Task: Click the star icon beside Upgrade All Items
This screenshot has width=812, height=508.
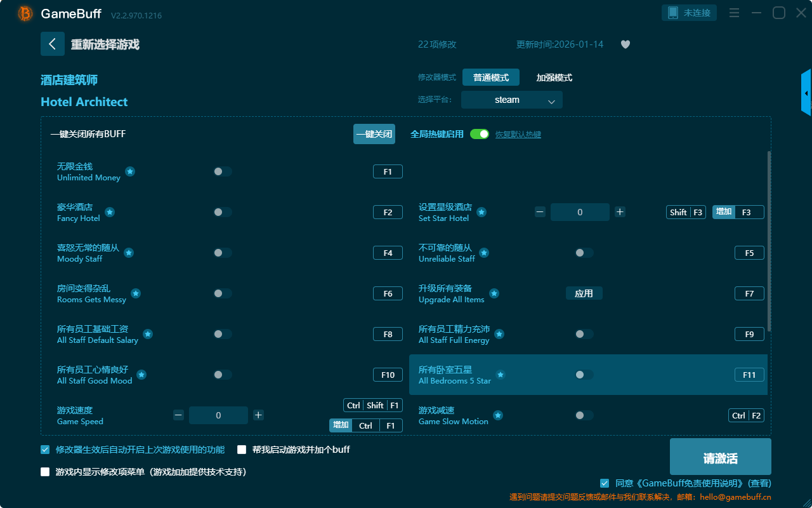Action: click(494, 293)
